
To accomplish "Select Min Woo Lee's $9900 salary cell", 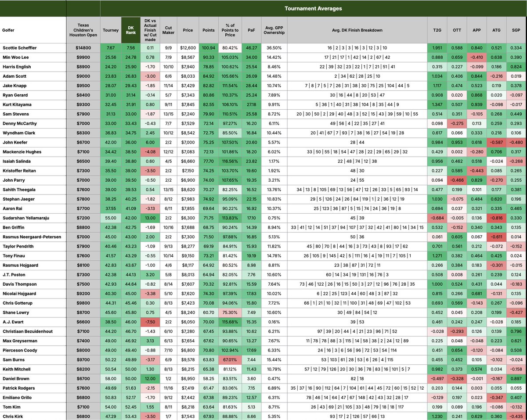I will tap(83, 57).
